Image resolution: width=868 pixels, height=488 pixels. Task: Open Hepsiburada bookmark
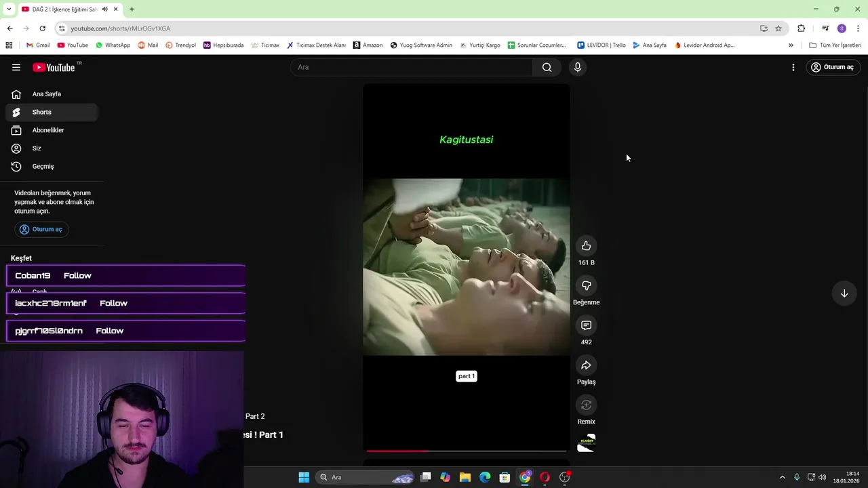point(223,45)
